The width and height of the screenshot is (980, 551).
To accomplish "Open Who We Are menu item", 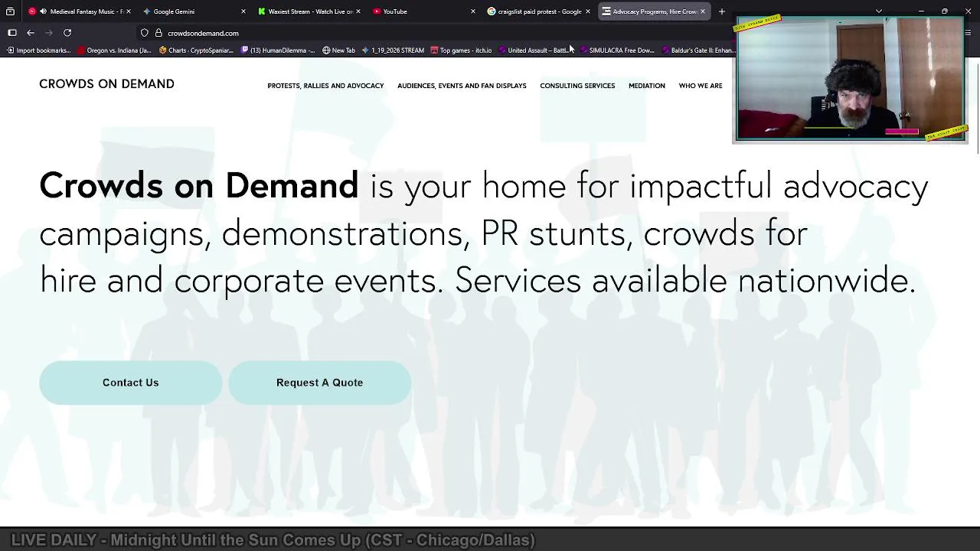I will point(701,86).
